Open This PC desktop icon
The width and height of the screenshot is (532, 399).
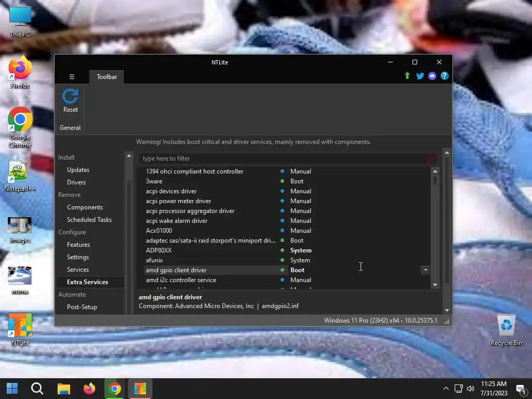point(20,22)
